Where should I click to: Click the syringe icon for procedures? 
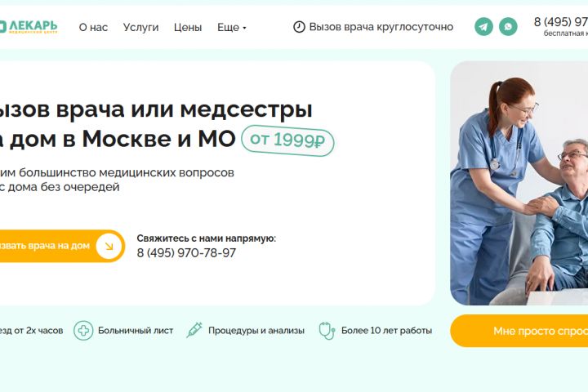pos(194,330)
